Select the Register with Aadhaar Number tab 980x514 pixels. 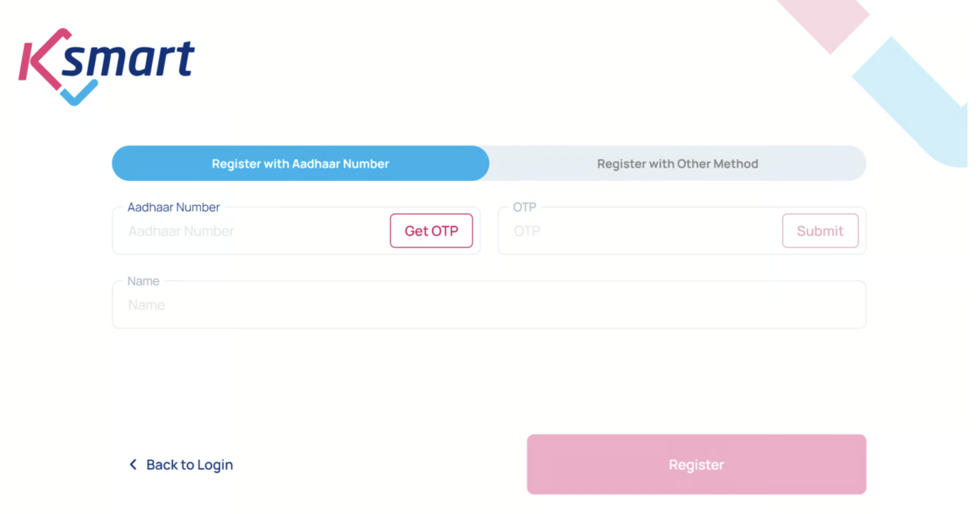coord(300,163)
